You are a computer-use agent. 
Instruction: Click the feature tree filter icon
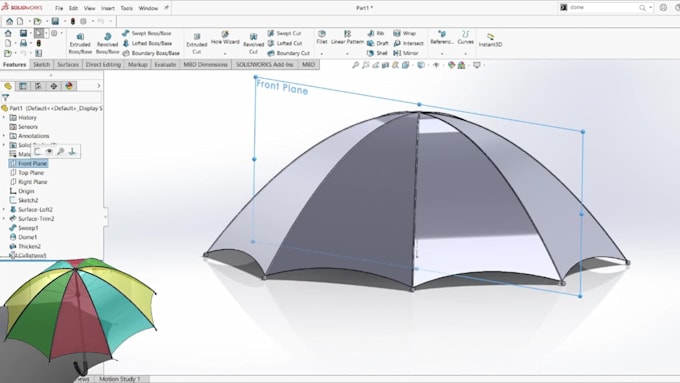[x=6, y=98]
